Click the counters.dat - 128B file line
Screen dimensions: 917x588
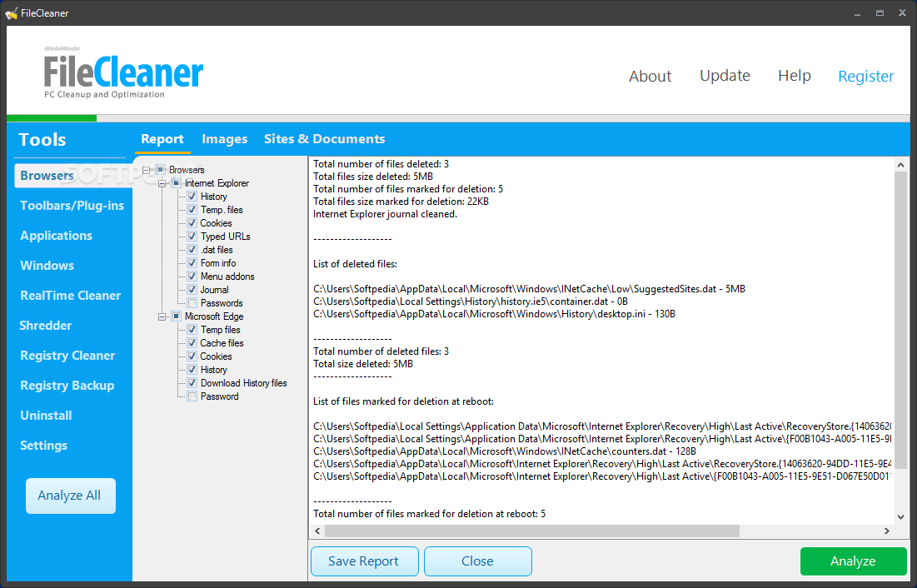pyautogui.click(x=505, y=451)
